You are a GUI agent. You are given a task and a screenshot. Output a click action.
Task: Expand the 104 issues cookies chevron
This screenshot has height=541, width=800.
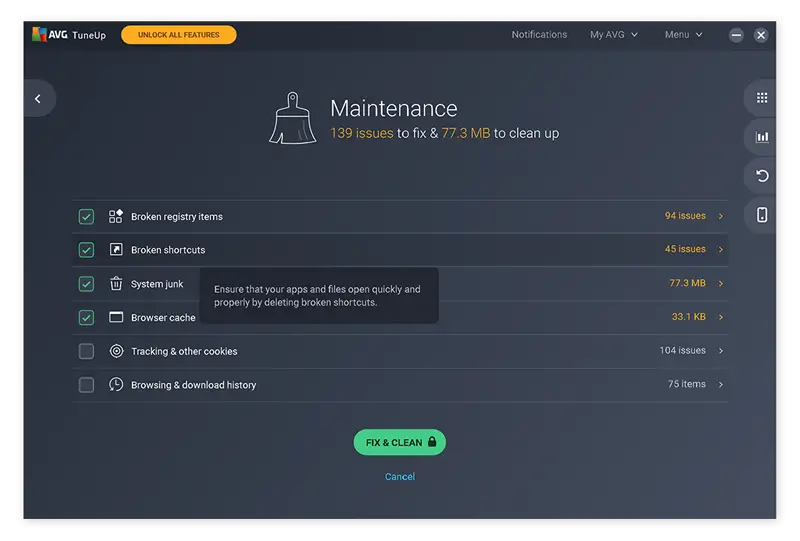pyautogui.click(x=720, y=351)
